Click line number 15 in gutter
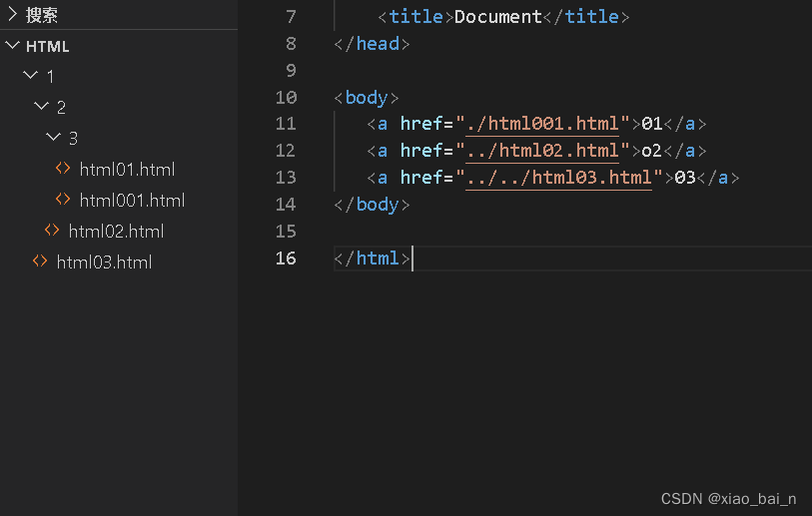This screenshot has width=812, height=516. tap(287, 232)
